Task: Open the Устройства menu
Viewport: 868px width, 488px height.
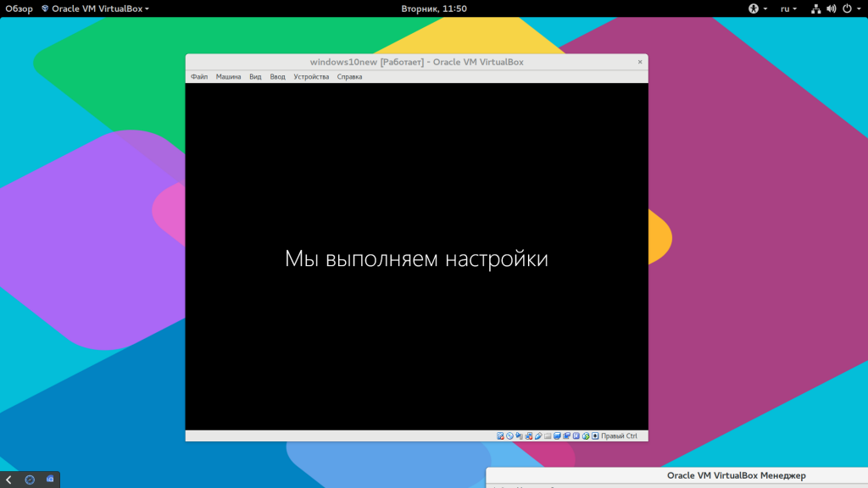Action: pyautogui.click(x=311, y=77)
